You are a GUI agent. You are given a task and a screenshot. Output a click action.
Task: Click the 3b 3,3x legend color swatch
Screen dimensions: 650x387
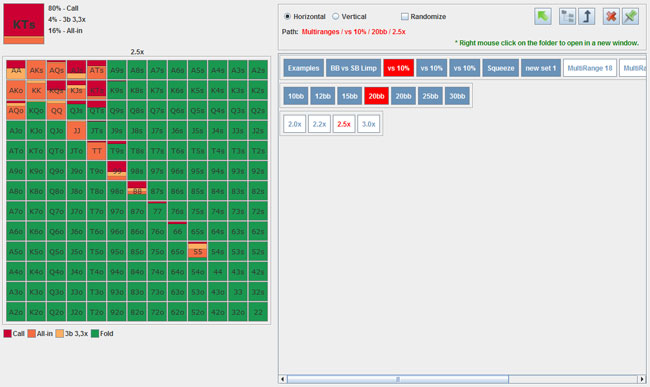click(x=60, y=334)
